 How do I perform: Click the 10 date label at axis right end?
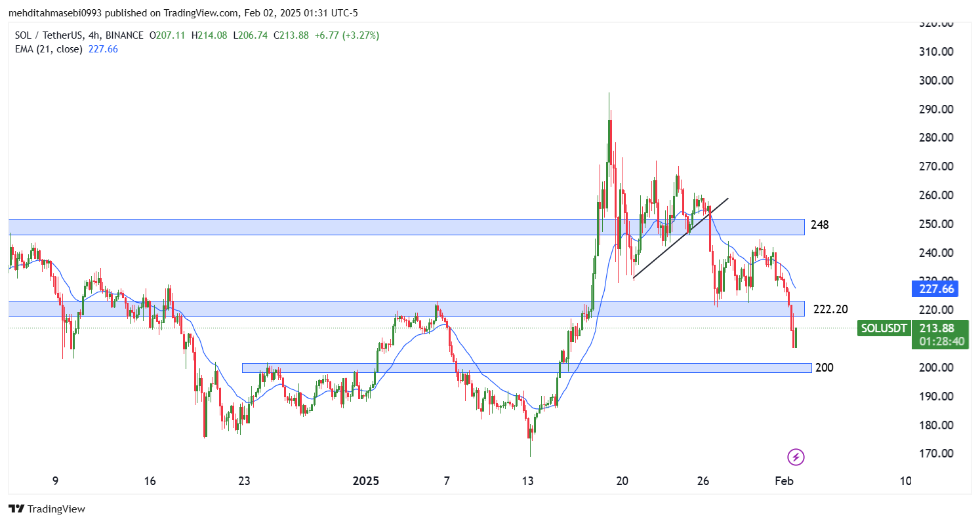(905, 482)
